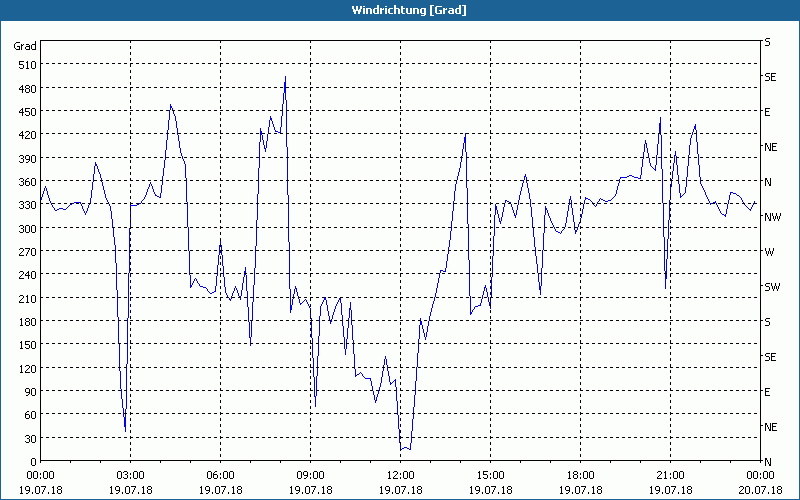Click the 'W' compass label on the right axis
Image resolution: width=800 pixels, height=500 pixels.
tap(769, 252)
